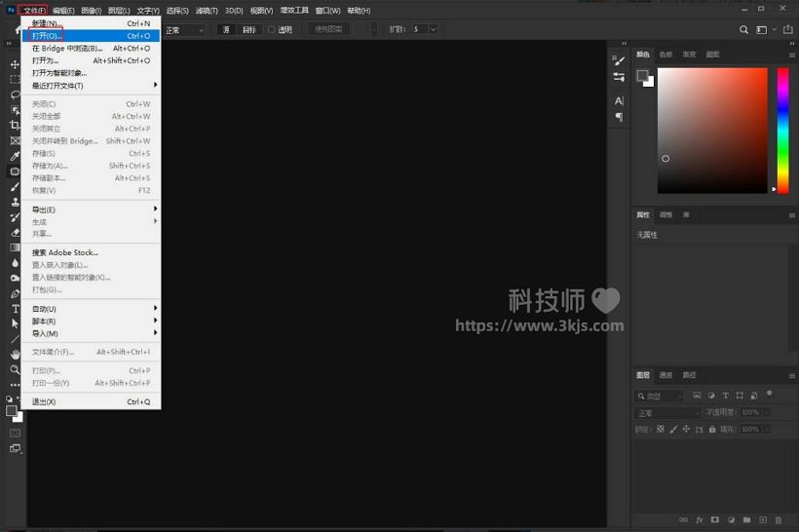799x532 pixels.
Task: Toggle lock all layer icon
Action: tap(712, 429)
